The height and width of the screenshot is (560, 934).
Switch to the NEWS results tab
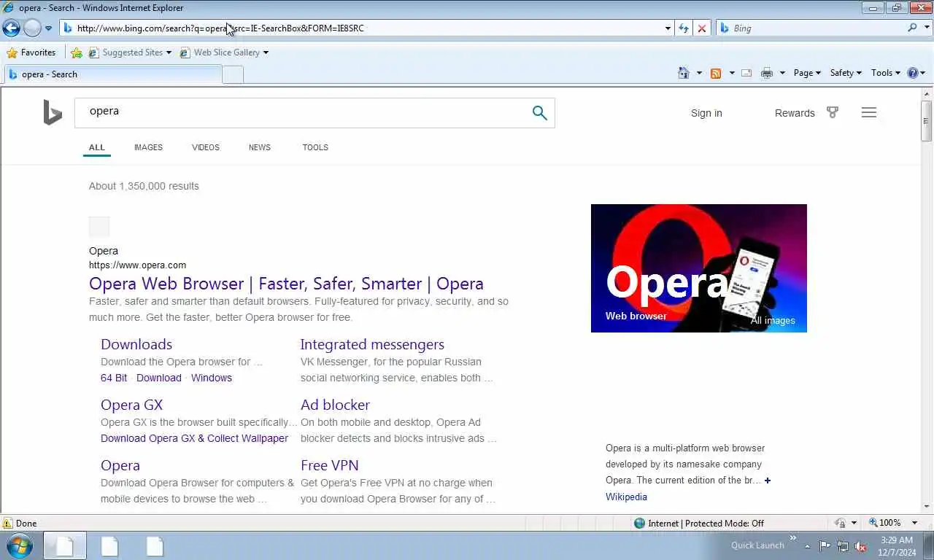tap(260, 147)
